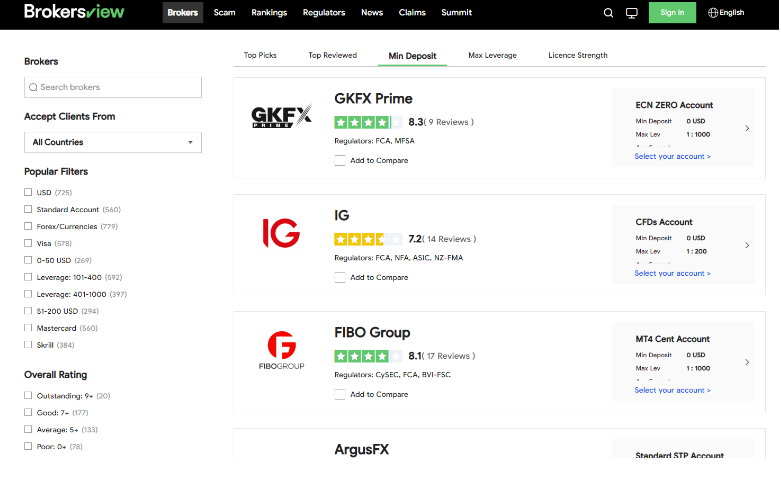Open the All Countries dropdown
781x479 pixels.
[x=113, y=142]
